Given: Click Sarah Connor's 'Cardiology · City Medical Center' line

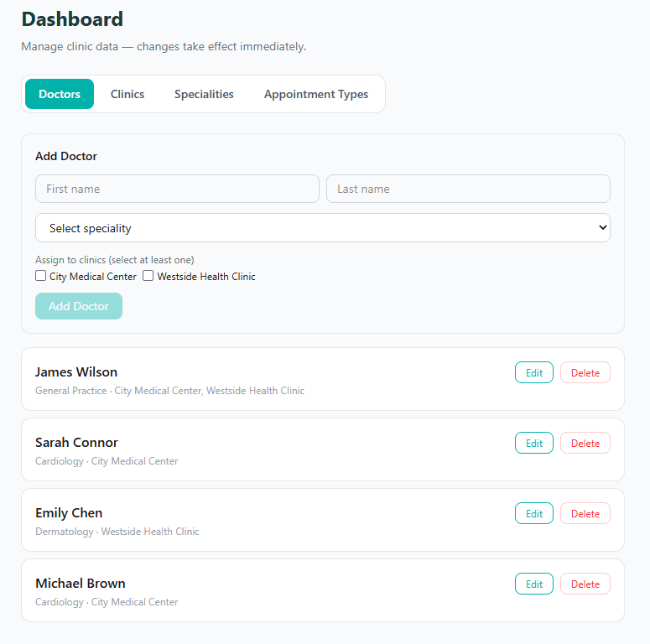Looking at the screenshot, I should tap(107, 461).
